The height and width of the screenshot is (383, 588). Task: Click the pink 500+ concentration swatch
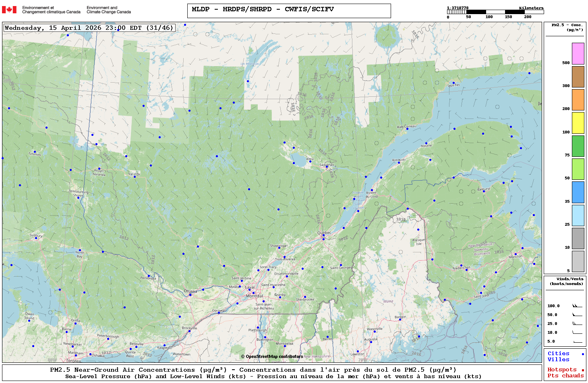(578, 54)
